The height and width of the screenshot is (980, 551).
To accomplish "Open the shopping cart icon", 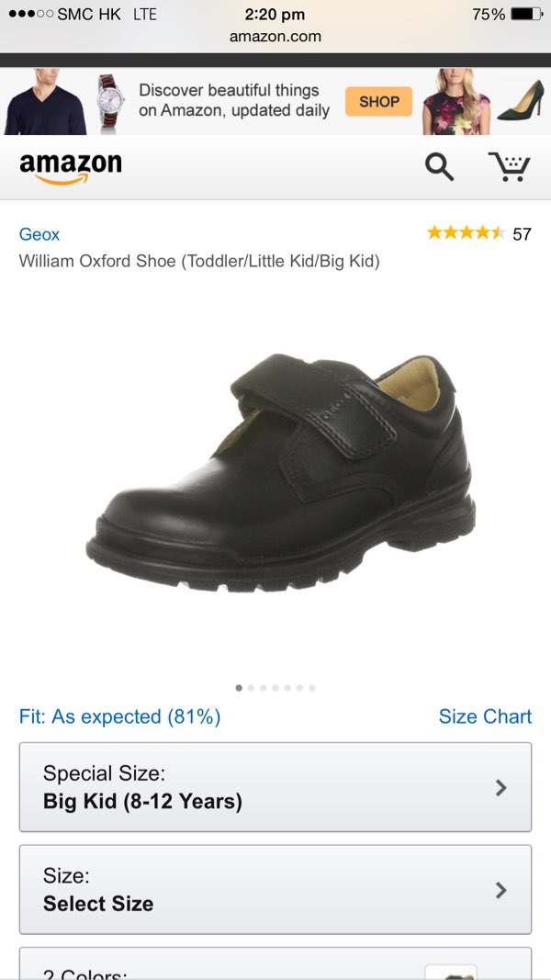I will pos(509,166).
